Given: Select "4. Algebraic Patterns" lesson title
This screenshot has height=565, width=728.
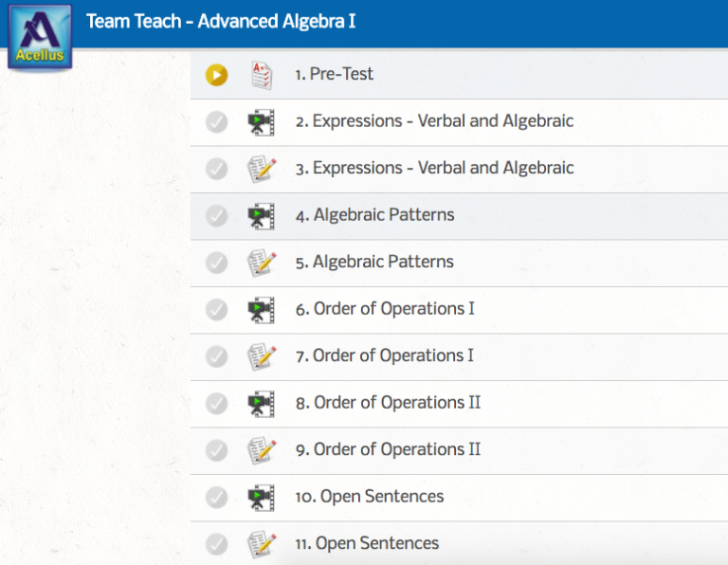Looking at the screenshot, I should pos(375,215).
